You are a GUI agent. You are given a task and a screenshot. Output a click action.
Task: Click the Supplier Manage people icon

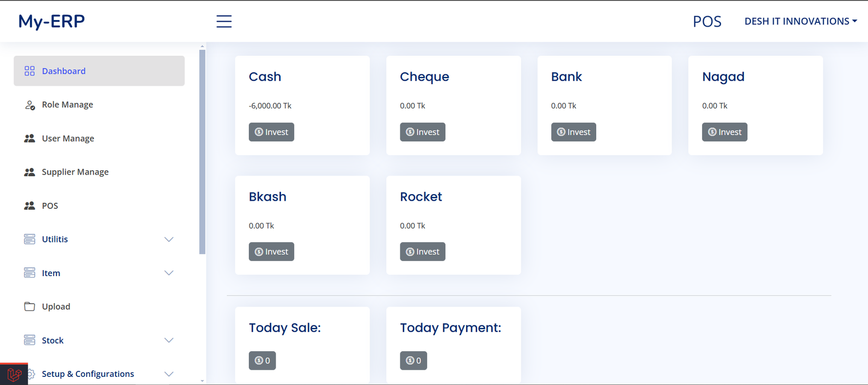click(x=29, y=172)
